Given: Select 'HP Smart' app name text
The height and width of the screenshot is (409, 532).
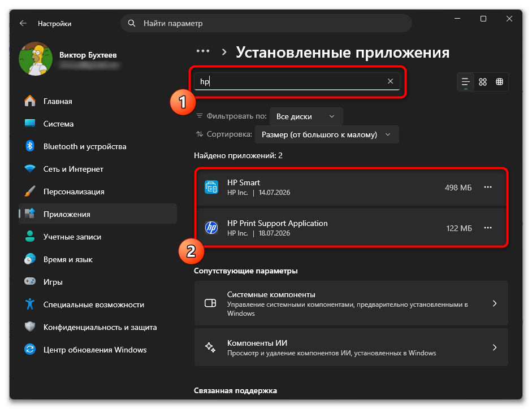Looking at the screenshot, I should [x=243, y=182].
